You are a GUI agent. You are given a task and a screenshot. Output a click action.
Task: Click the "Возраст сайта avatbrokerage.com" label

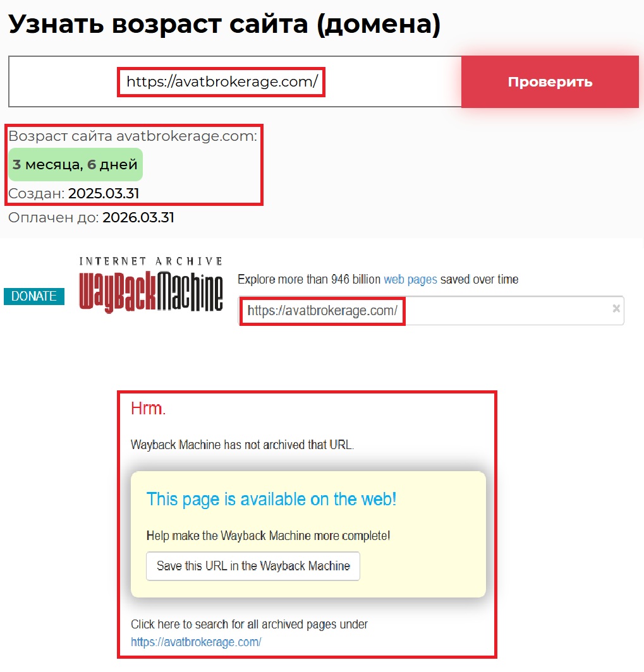(x=133, y=136)
